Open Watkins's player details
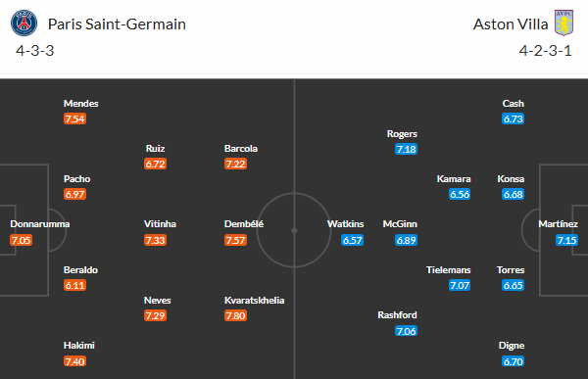The image size is (588, 379). click(345, 224)
